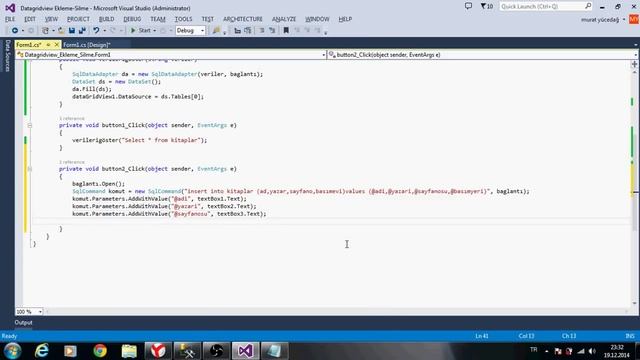Toggle a bookmark with the bookmark icon
640x360 pixels.
pyautogui.click(x=286, y=31)
